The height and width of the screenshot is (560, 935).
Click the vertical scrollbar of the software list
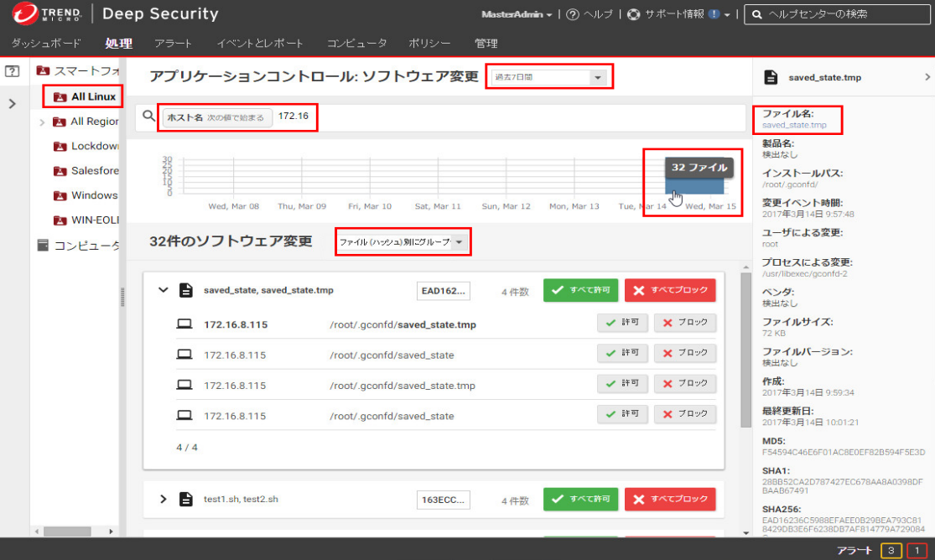click(x=745, y=352)
